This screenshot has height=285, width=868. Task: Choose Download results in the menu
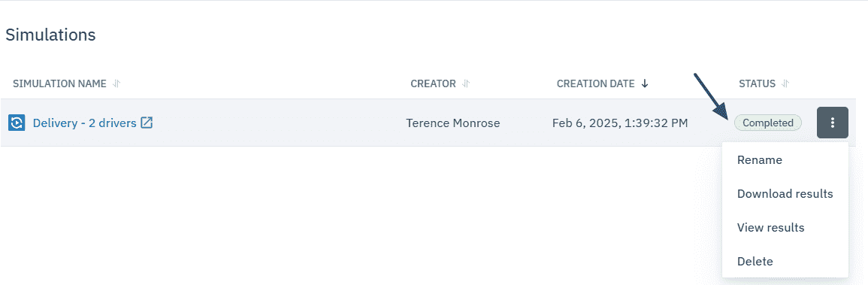(x=785, y=194)
